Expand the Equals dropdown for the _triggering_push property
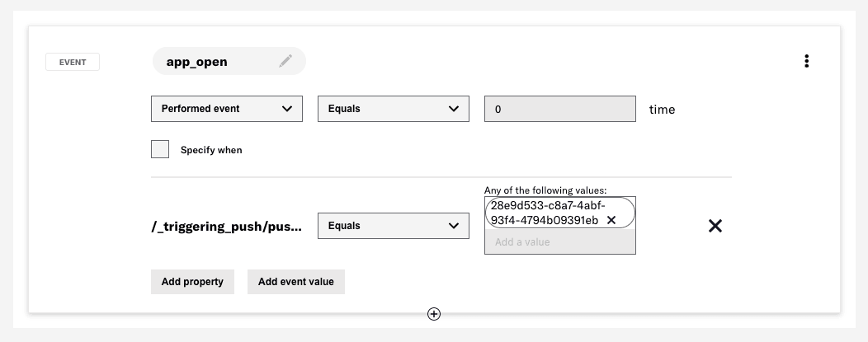 click(393, 226)
